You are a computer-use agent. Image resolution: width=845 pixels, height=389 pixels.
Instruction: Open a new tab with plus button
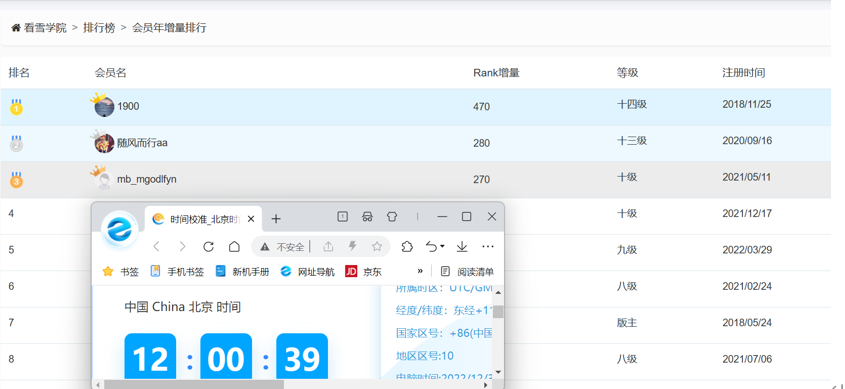click(276, 219)
